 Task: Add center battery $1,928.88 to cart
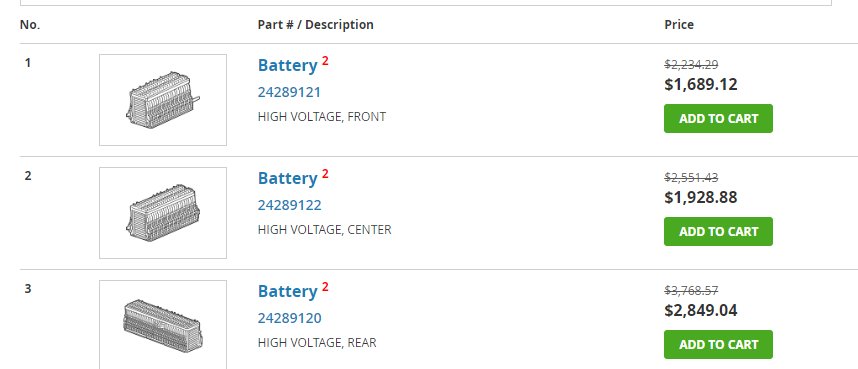point(718,231)
